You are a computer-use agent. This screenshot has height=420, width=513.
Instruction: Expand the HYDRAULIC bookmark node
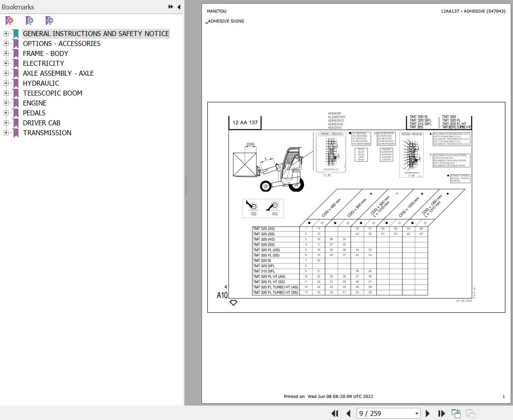click(x=5, y=83)
